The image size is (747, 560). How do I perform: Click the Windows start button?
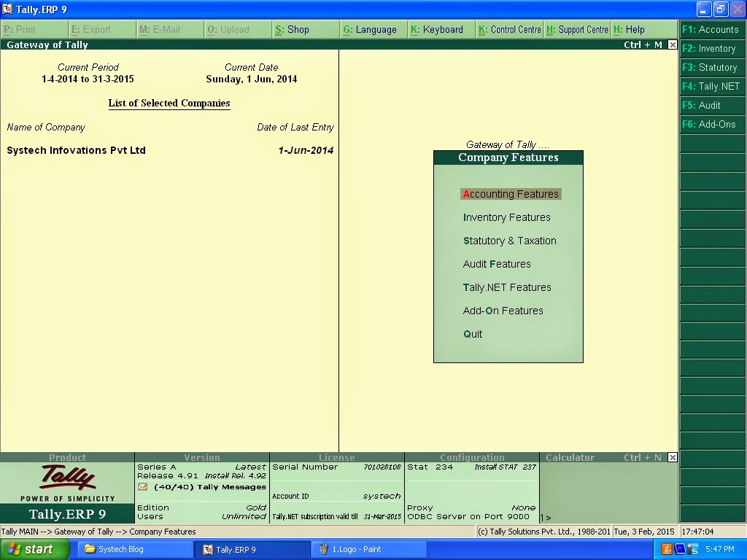pyautogui.click(x=35, y=550)
